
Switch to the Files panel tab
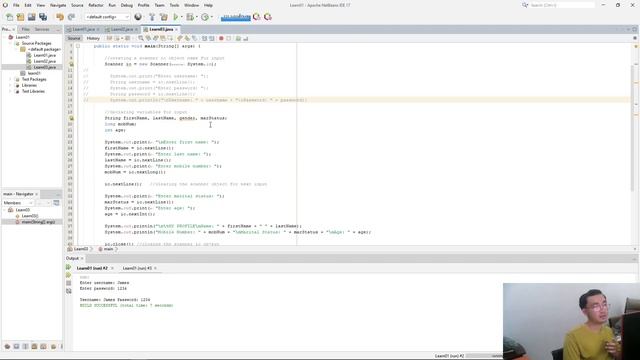pyautogui.click(x=25, y=29)
